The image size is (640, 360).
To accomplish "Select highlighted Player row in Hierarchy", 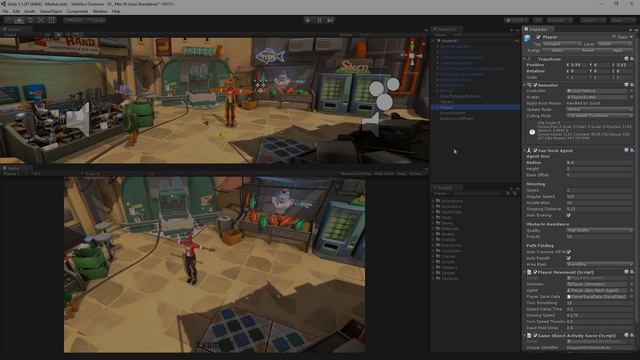I will coord(476,107).
